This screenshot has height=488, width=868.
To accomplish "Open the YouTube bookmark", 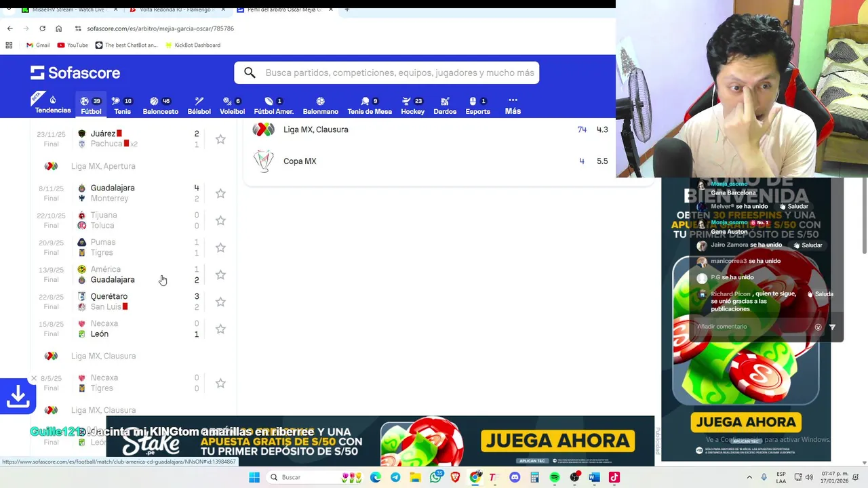I will pyautogui.click(x=73, y=45).
